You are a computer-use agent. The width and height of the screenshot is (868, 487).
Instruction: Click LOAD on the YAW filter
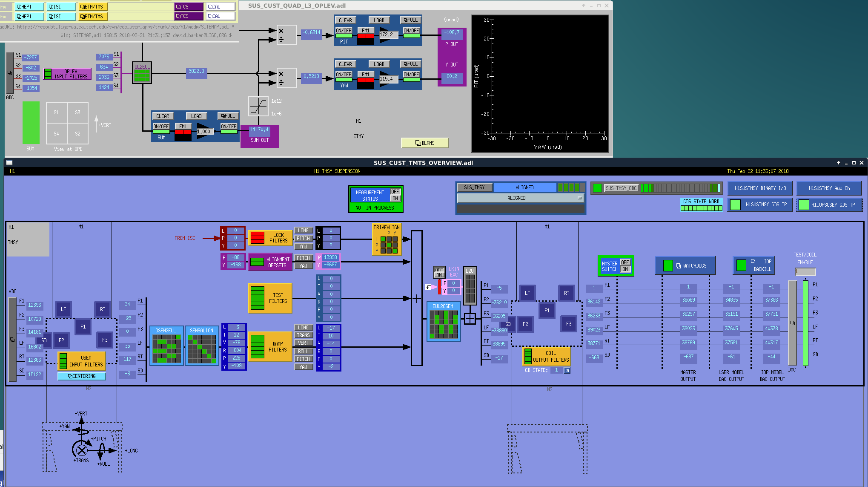tap(379, 64)
